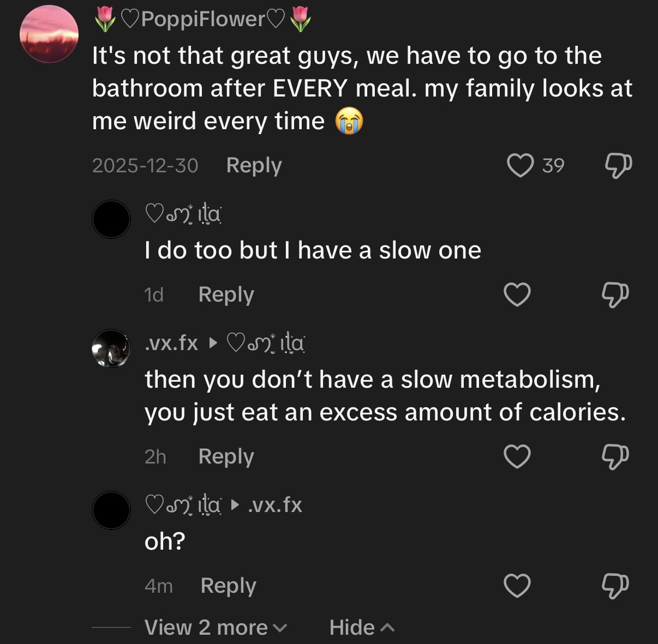Open black avatar beside "I do too" reply
The width and height of the screenshot is (658, 644).
[111, 219]
